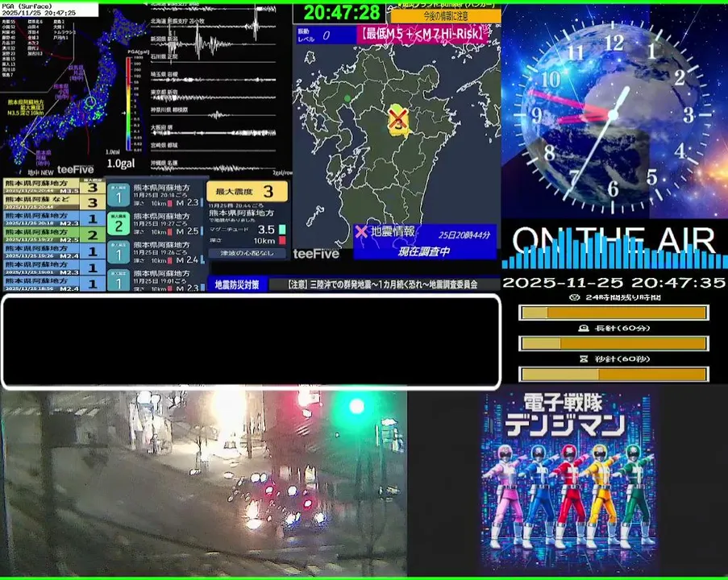The width and height of the screenshot is (728, 580).
Task: Select left list row 20:18 M2.3
Action: 54,218
